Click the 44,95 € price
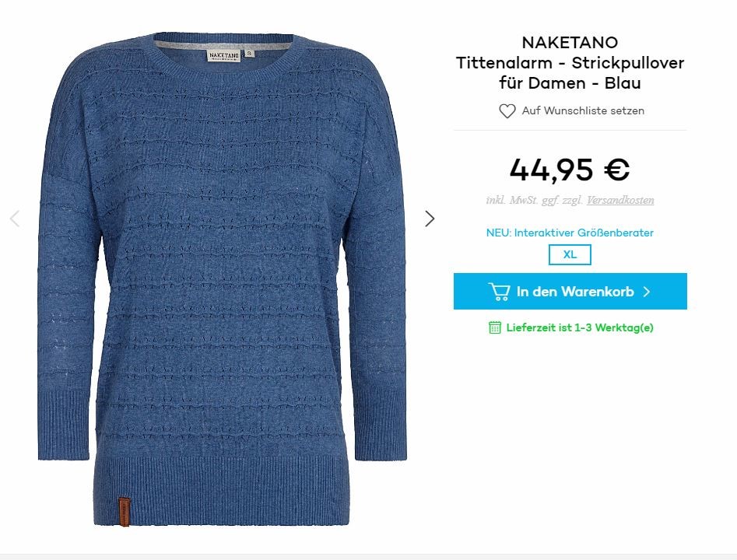Image resolution: width=737 pixels, height=560 pixels. click(570, 170)
